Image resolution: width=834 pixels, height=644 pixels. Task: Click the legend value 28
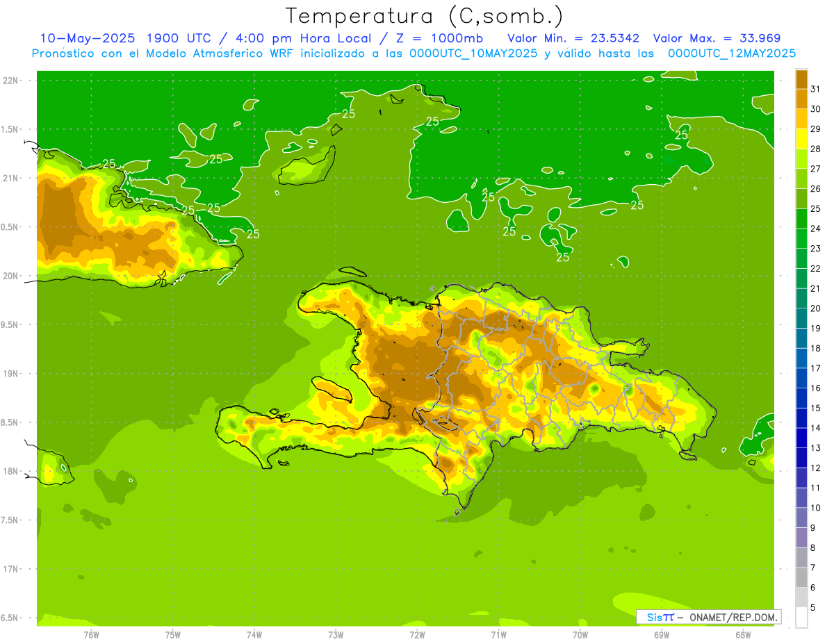(x=815, y=149)
